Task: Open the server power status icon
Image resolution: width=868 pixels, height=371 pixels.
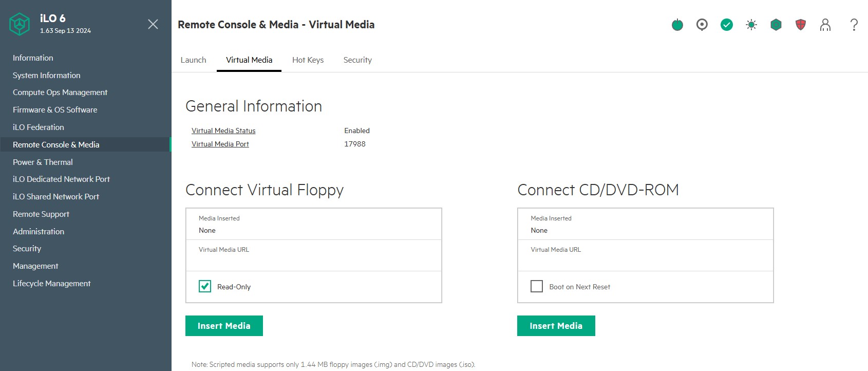Action: tap(677, 25)
